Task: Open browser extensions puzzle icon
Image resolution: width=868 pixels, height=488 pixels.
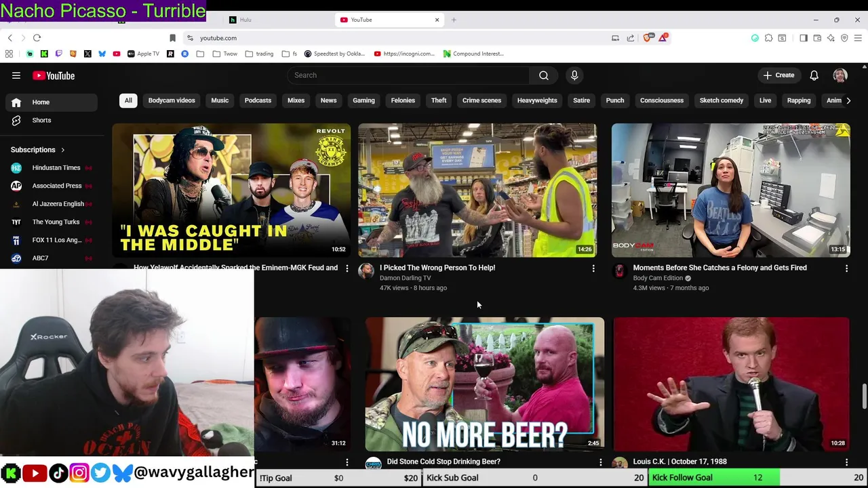Action: 768,38
